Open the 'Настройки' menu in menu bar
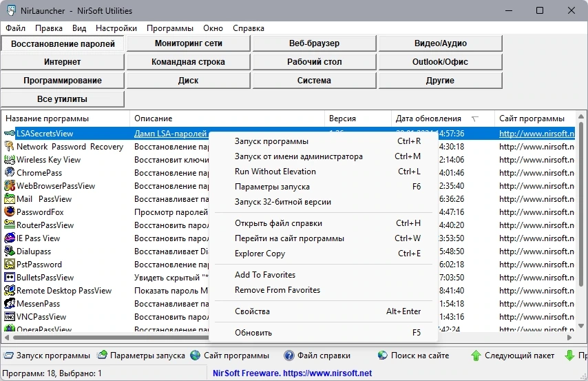Viewport: 588px width, 381px height. [116, 28]
